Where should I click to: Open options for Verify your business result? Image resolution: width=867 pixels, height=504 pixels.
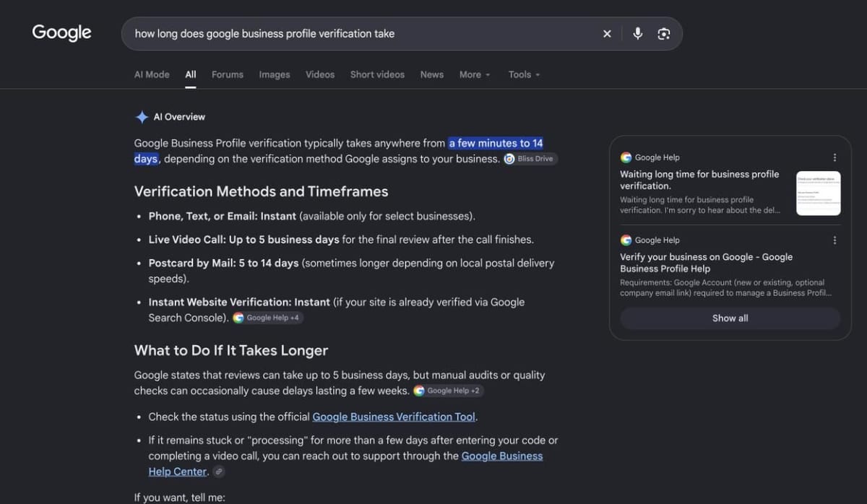[834, 240]
